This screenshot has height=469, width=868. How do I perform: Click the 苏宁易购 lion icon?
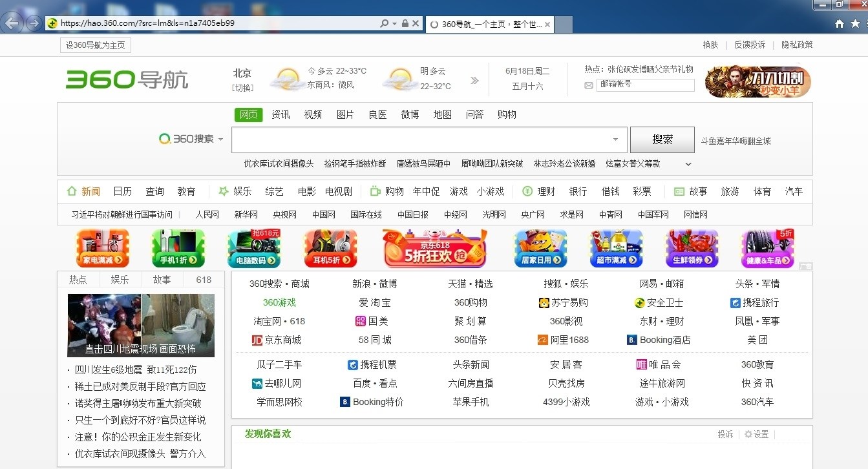pos(543,302)
